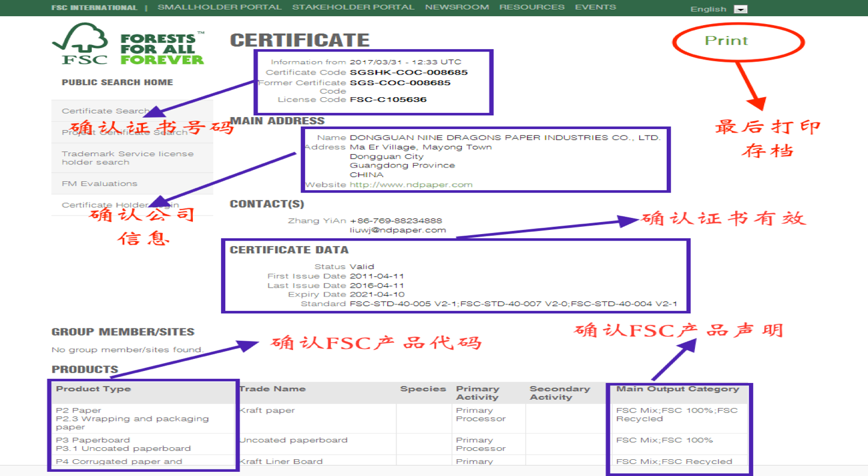Go to Public Search Home
Image resolution: width=868 pixels, height=476 pixels.
point(117,82)
